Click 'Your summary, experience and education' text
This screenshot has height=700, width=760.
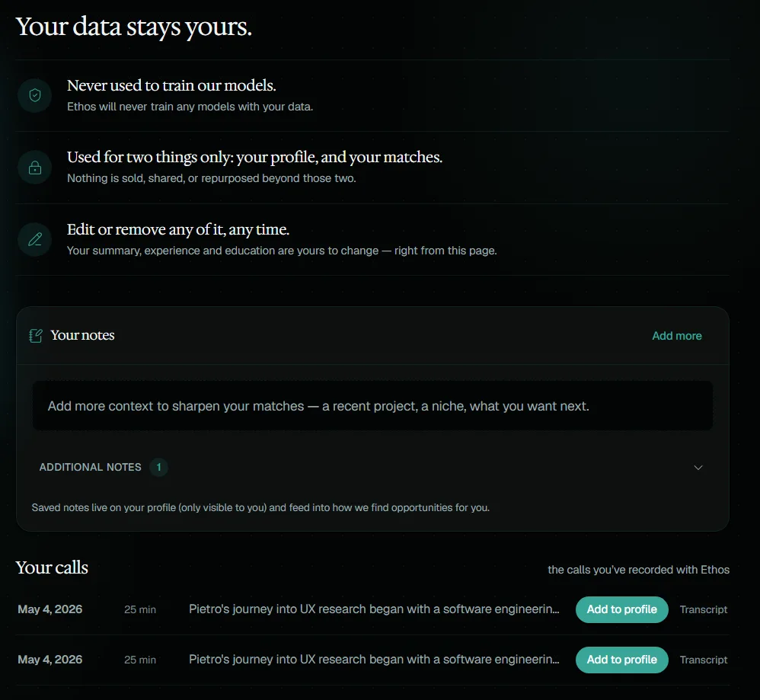[282, 251]
